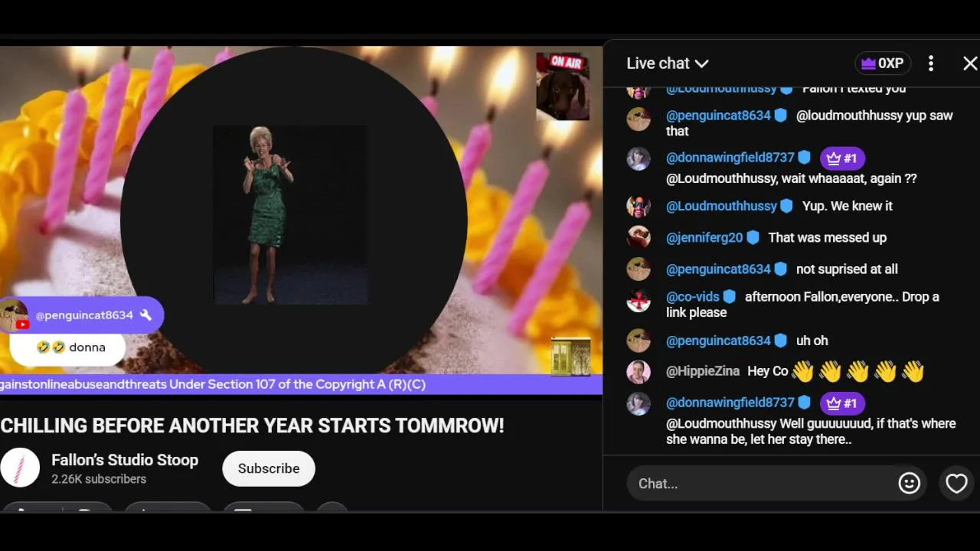Click the small gold logo in video corner
980x551 pixels.
[571, 357]
